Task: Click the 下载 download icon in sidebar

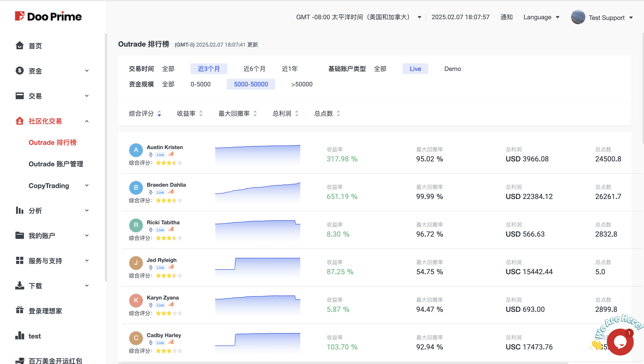Action: pyautogui.click(x=19, y=285)
